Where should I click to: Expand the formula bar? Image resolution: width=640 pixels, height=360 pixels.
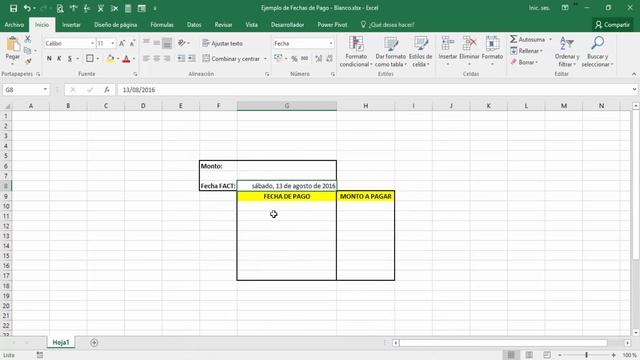coord(634,90)
